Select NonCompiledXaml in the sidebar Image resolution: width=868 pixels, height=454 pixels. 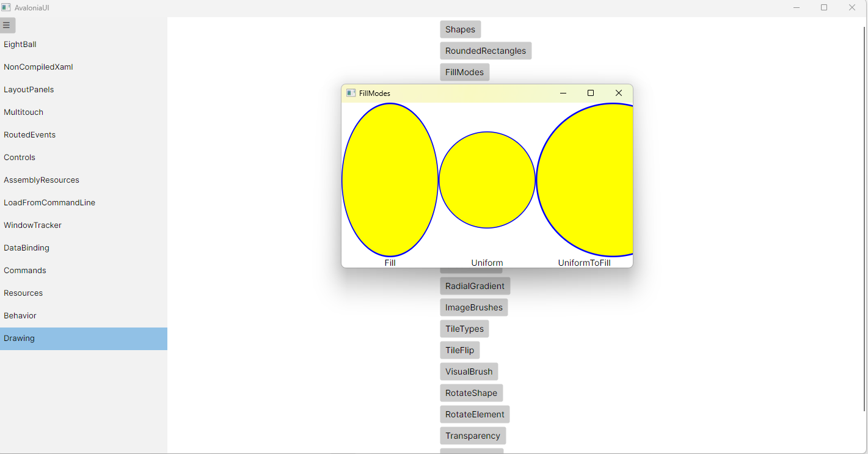[x=84, y=67]
